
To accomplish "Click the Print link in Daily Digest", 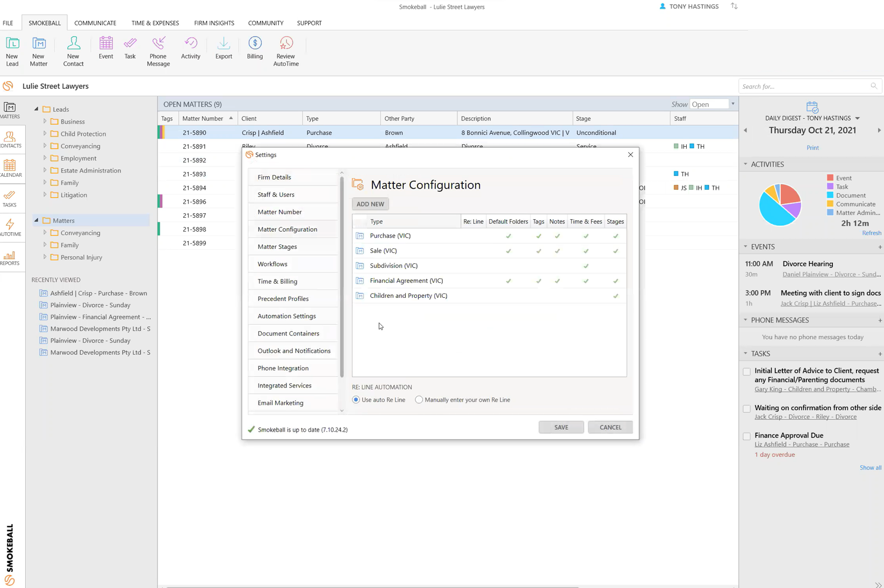I will [812, 148].
